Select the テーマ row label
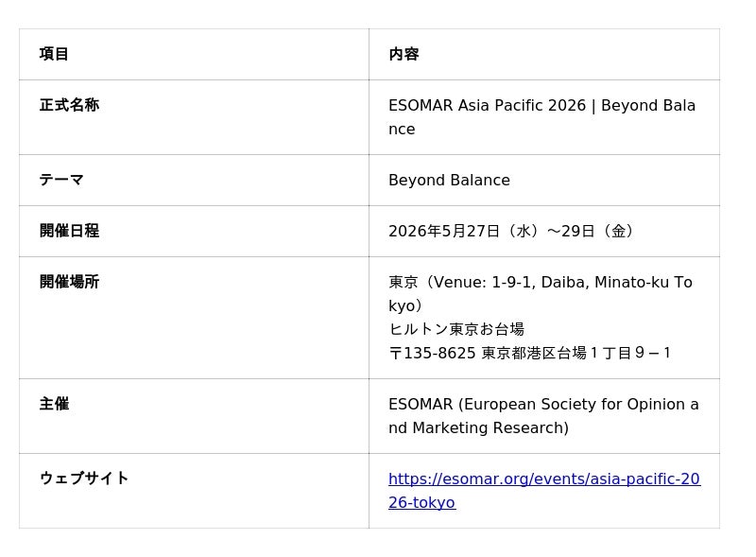This screenshot has width=756, height=557. (x=61, y=180)
